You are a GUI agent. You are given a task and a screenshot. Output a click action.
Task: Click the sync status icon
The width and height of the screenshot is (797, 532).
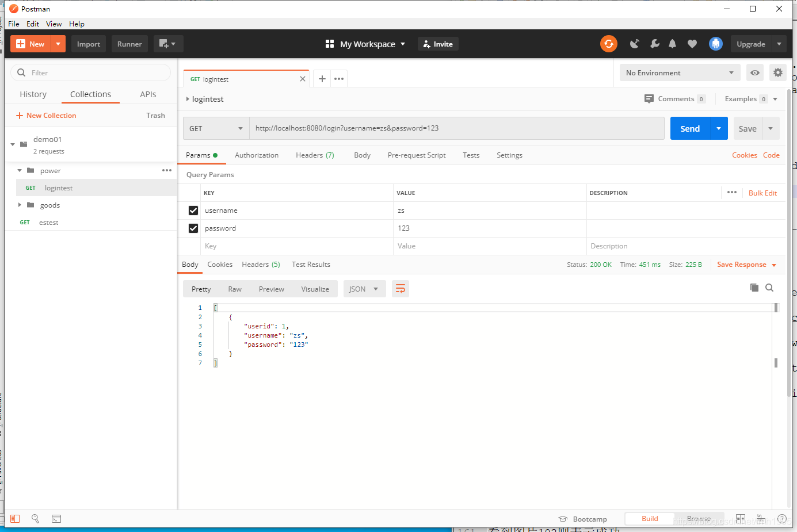(608, 44)
